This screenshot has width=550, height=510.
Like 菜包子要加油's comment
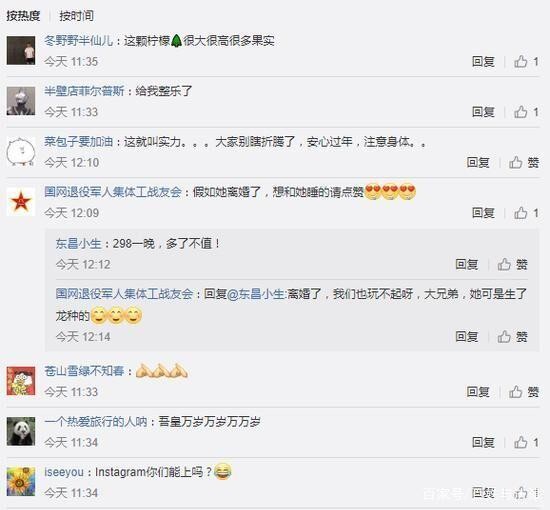[524, 162]
